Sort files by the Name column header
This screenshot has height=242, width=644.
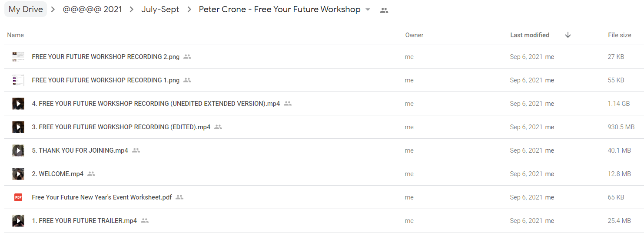[16, 35]
